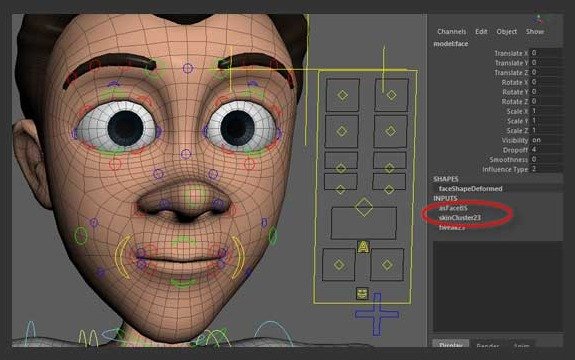Select the purple nose bridge control between the eyes
The width and height of the screenshot is (575, 360).
coord(186,154)
